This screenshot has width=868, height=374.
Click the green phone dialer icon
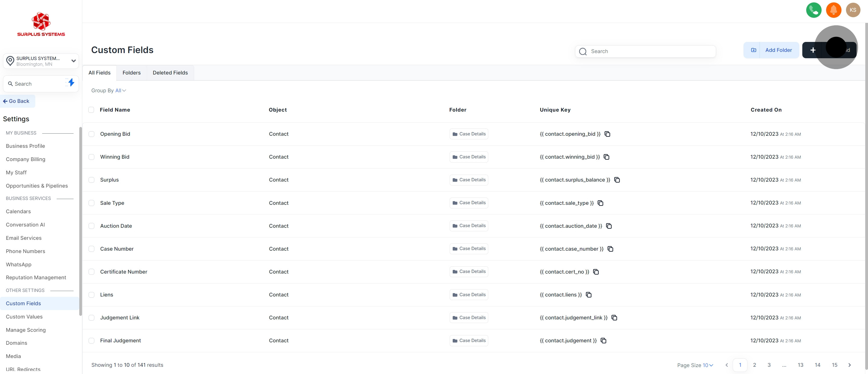(x=813, y=10)
